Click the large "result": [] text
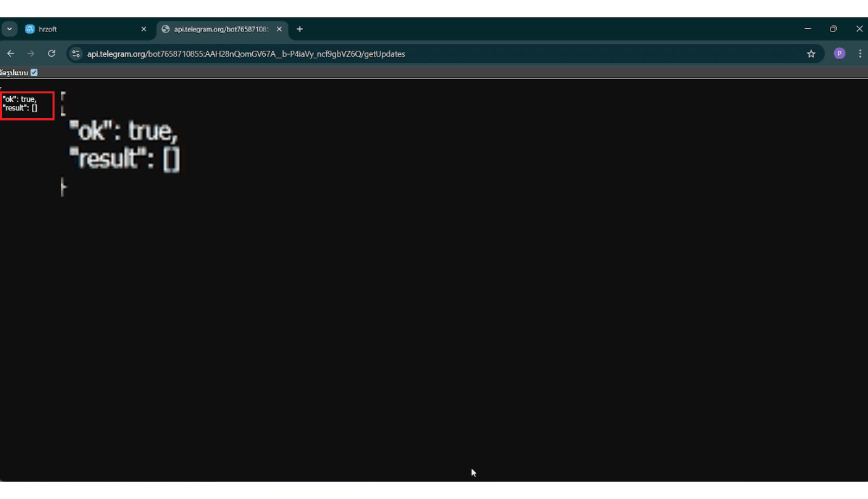The width and height of the screenshot is (868, 499). [x=125, y=159]
